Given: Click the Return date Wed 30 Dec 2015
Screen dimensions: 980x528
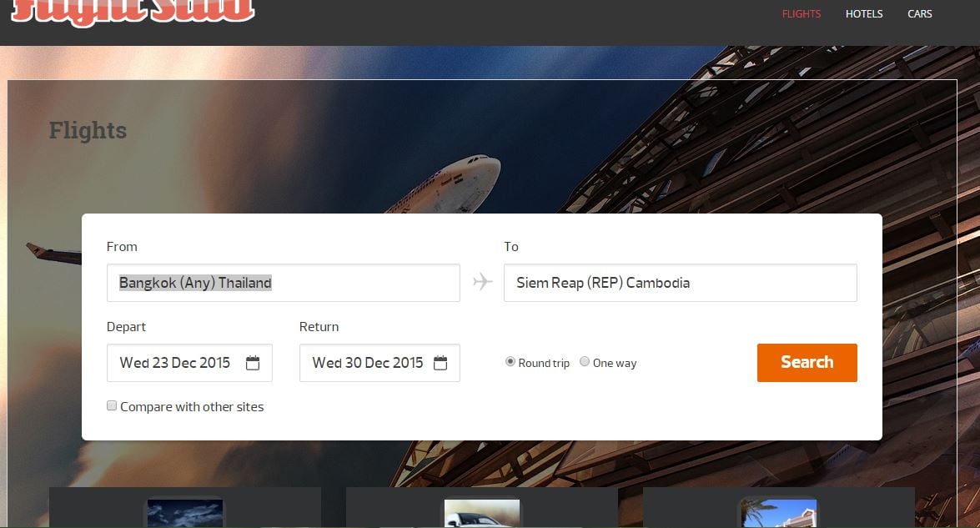Looking at the screenshot, I should 379,363.
